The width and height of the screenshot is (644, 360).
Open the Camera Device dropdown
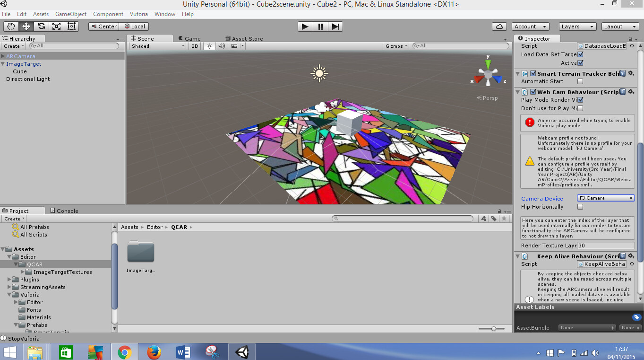tap(605, 198)
